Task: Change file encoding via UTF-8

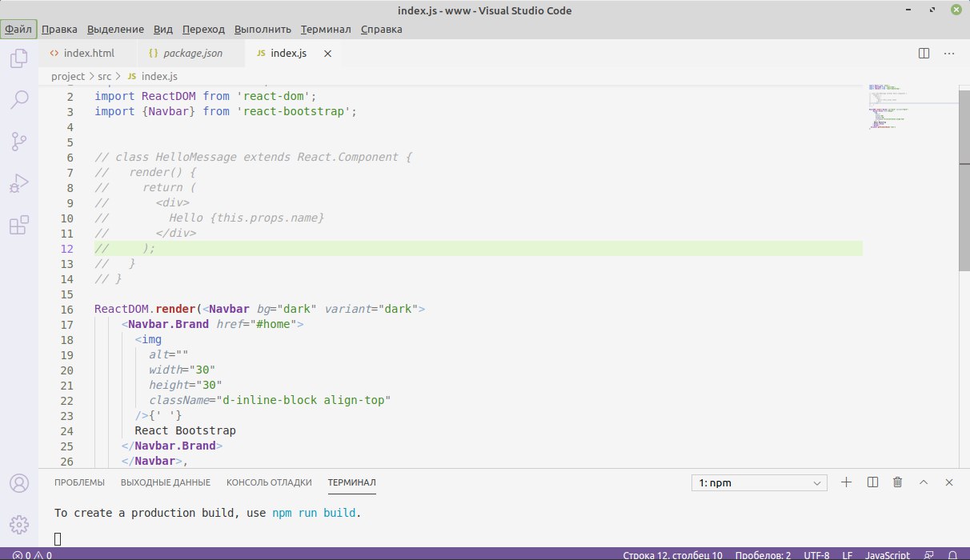Action: (x=817, y=554)
